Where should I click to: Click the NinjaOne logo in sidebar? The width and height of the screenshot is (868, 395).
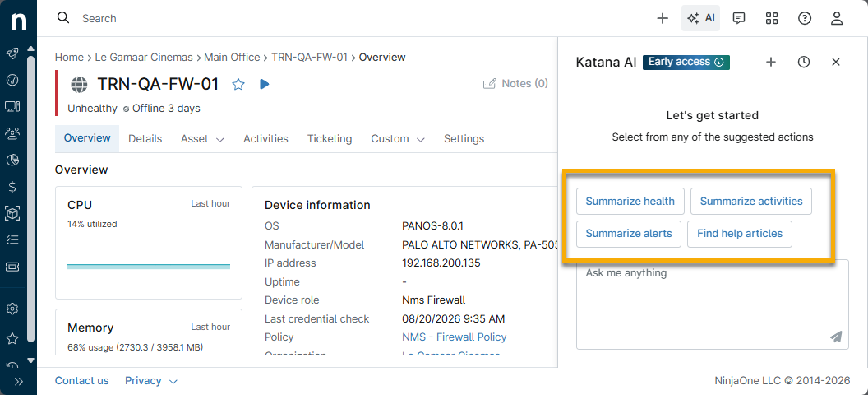pos(18,21)
